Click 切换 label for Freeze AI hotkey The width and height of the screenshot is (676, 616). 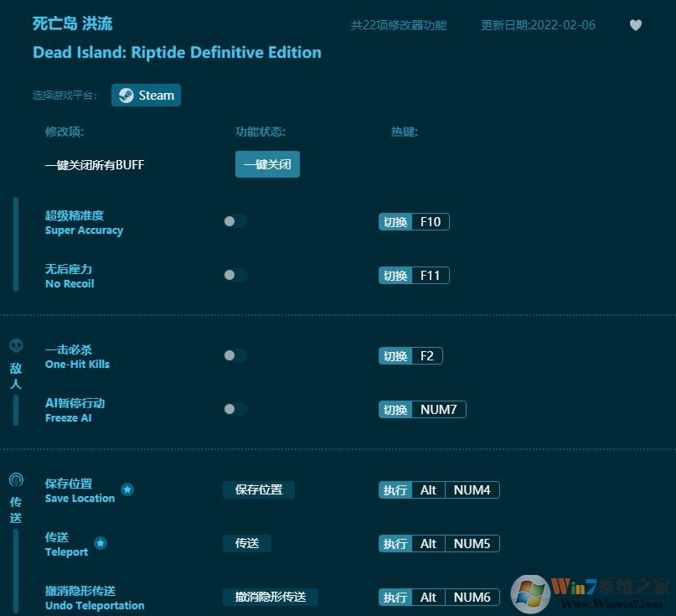[395, 409]
